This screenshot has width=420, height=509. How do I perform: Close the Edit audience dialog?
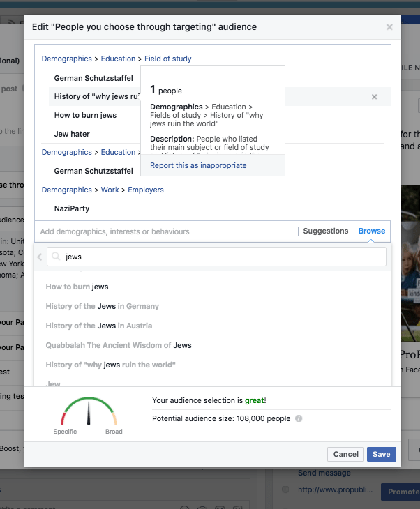(389, 27)
